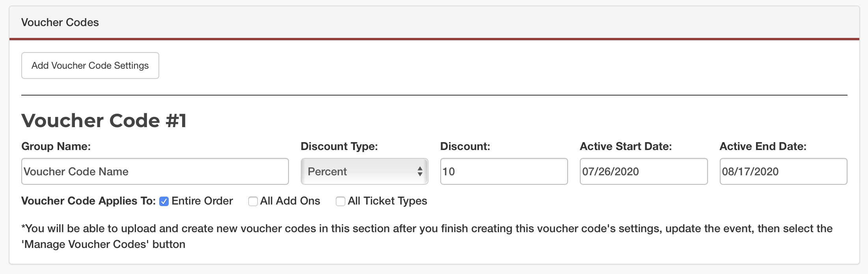Select the Active End Date field 08/17/2020
The image size is (868, 274).
click(783, 171)
